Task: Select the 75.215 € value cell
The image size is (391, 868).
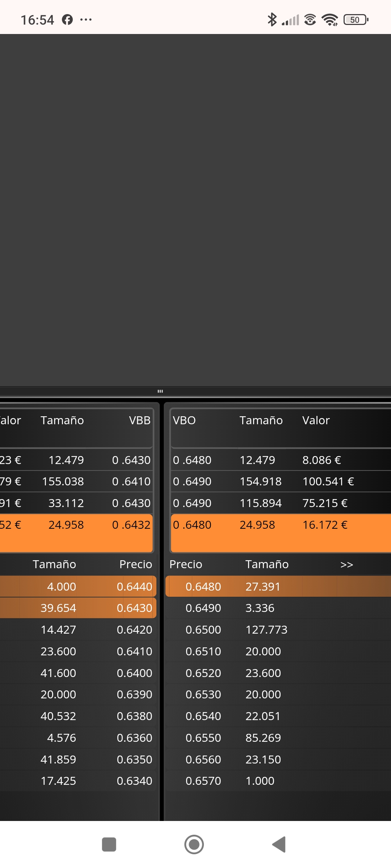Action: click(325, 503)
